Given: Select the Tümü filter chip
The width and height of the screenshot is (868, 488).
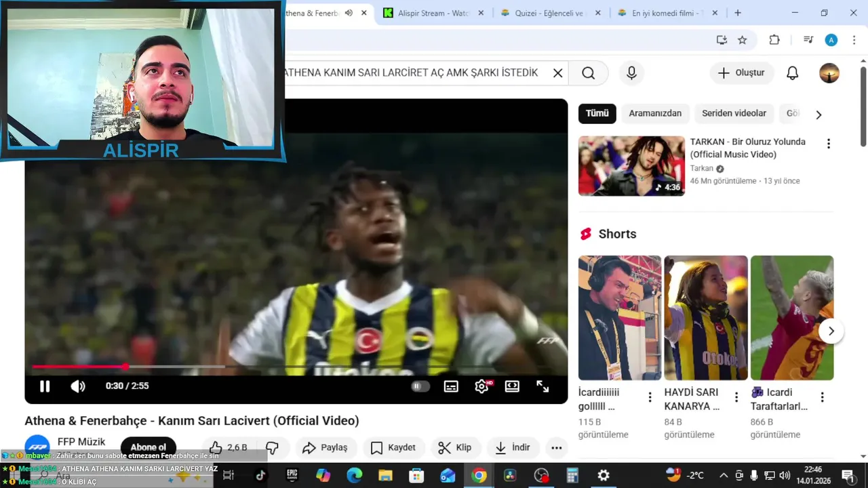Looking at the screenshot, I should [x=597, y=113].
